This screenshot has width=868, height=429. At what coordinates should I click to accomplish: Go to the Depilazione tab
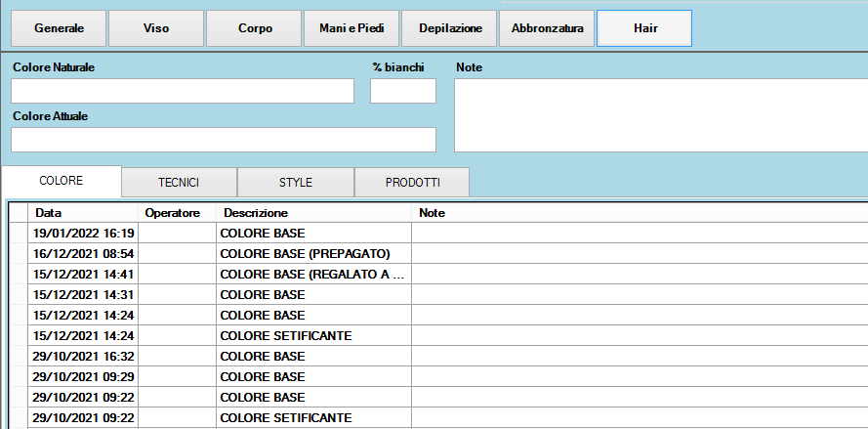(x=449, y=28)
